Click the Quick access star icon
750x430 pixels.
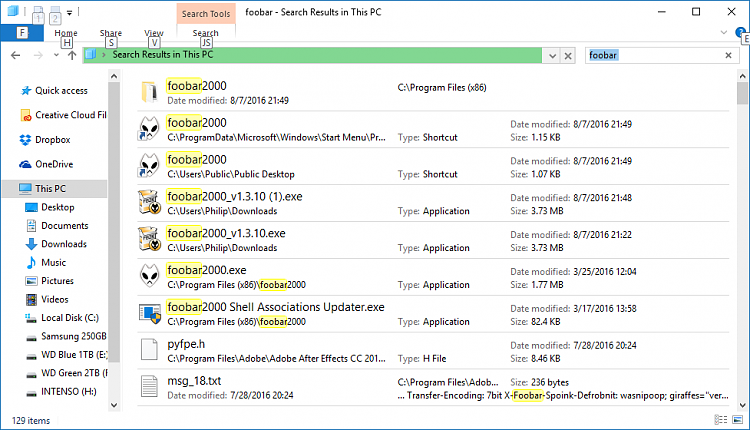pyautogui.click(x=26, y=90)
